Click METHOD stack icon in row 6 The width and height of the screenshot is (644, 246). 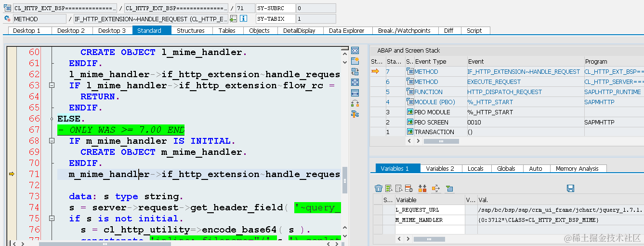410,82
